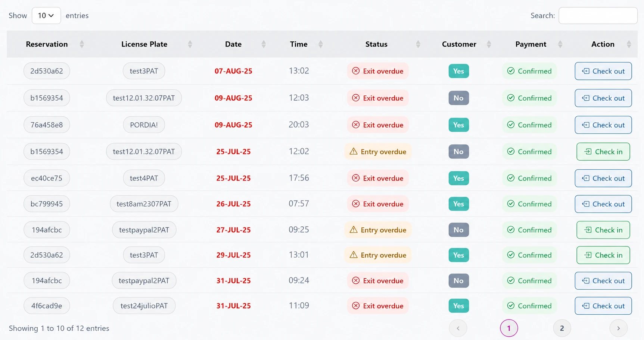Click Yes customer badge for test4PAT row

point(458,178)
